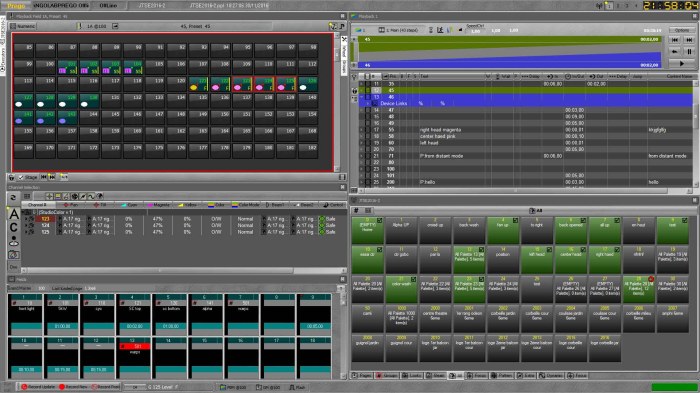Select the center head palette button
Screen dimensions: 700x393
coord(571,259)
